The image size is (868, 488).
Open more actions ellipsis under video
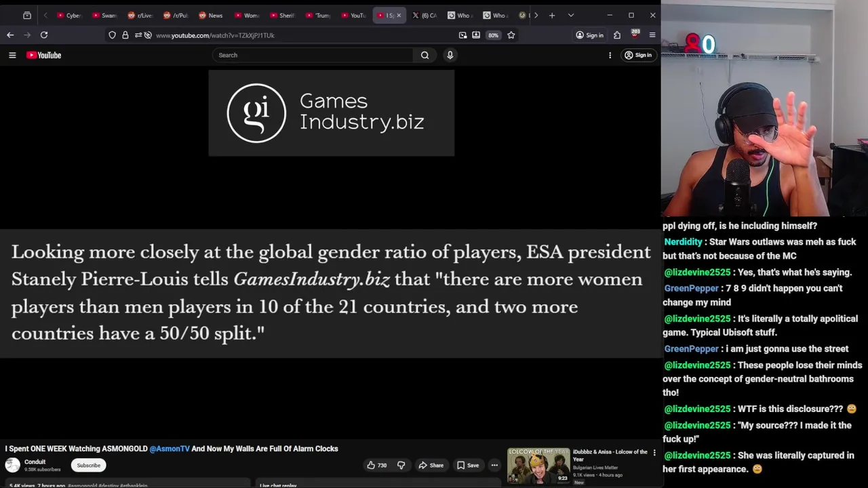click(x=494, y=466)
